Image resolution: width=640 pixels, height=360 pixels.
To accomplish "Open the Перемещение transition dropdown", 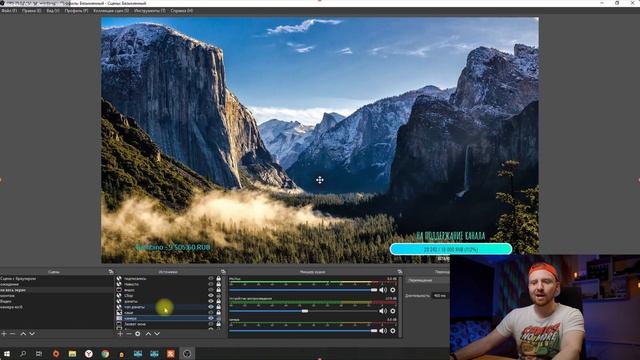I will [428, 280].
